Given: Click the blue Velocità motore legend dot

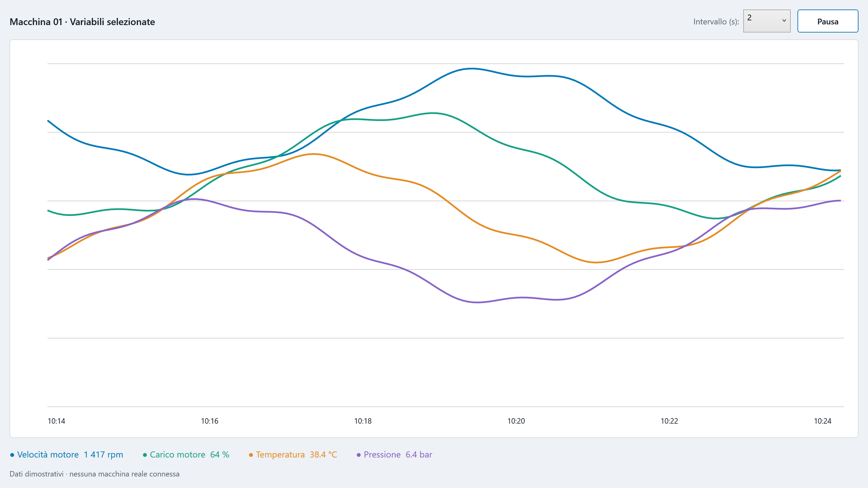Looking at the screenshot, I should 12,455.
